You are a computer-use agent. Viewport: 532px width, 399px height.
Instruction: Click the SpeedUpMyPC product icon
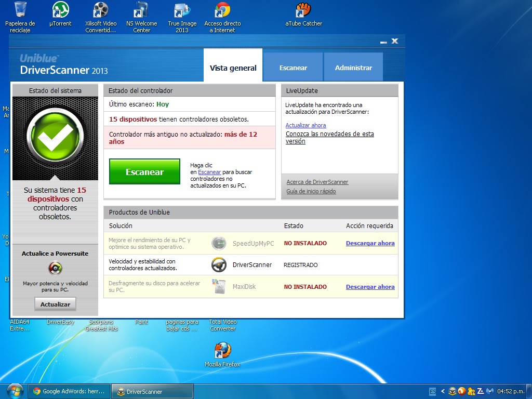click(x=219, y=243)
